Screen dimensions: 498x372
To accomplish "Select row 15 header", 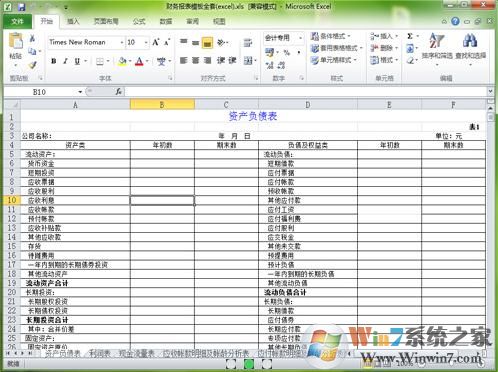I will tap(12, 246).
